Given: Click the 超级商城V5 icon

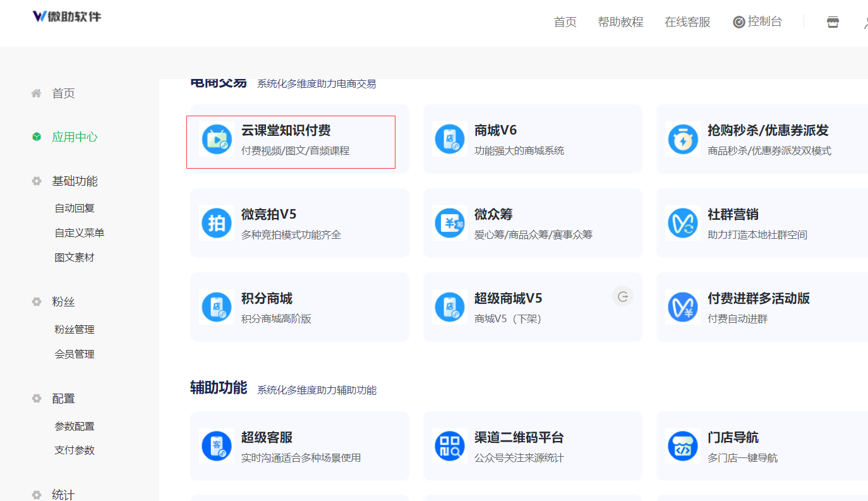Looking at the screenshot, I should pyautogui.click(x=450, y=307).
